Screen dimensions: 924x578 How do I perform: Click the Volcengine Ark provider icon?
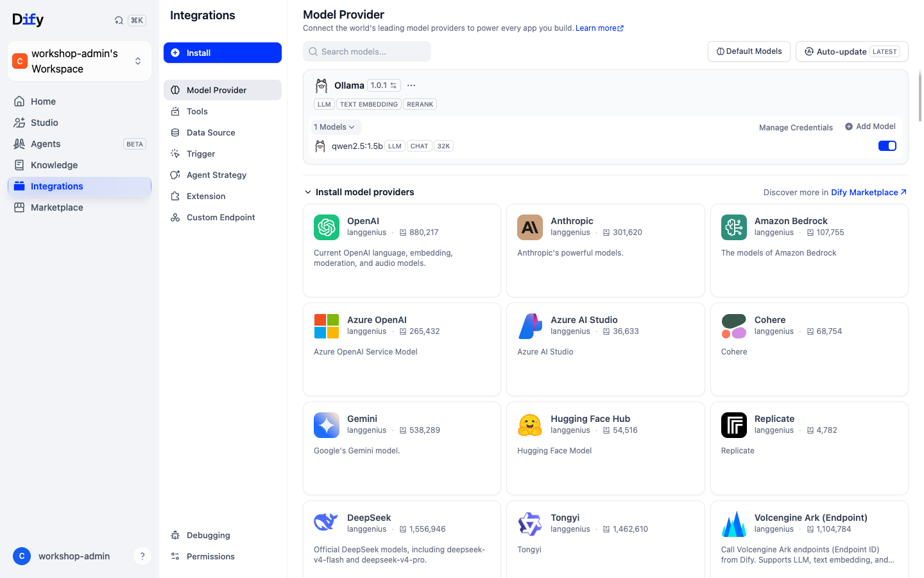click(x=734, y=524)
